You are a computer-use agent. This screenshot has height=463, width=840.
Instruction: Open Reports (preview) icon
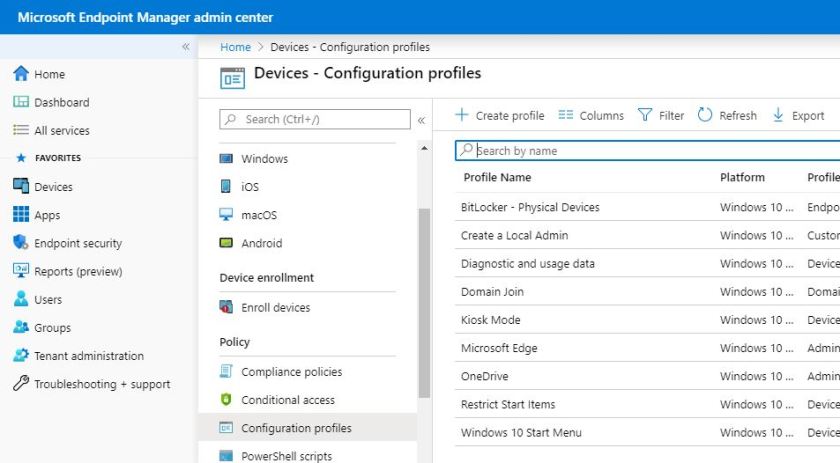(x=20, y=271)
